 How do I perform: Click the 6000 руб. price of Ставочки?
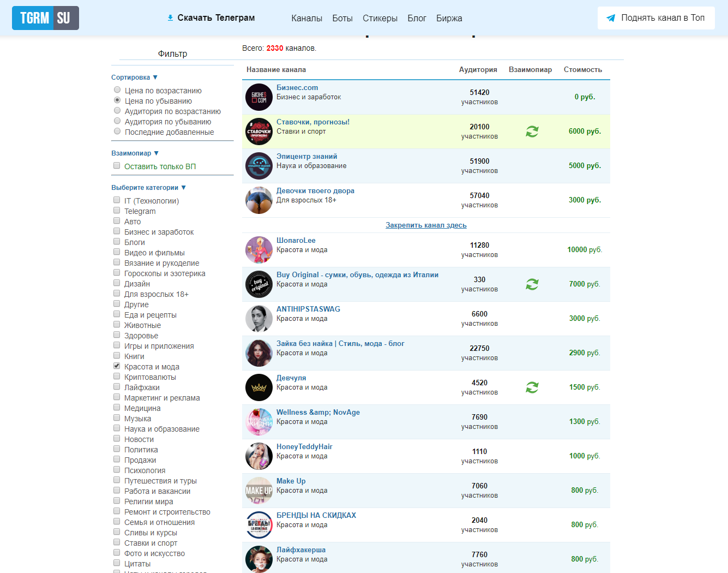tap(585, 132)
